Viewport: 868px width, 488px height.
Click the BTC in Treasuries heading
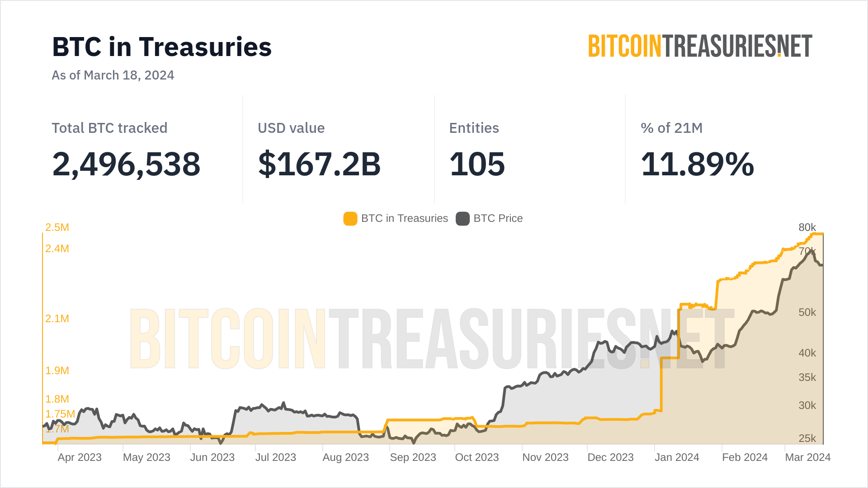point(162,47)
